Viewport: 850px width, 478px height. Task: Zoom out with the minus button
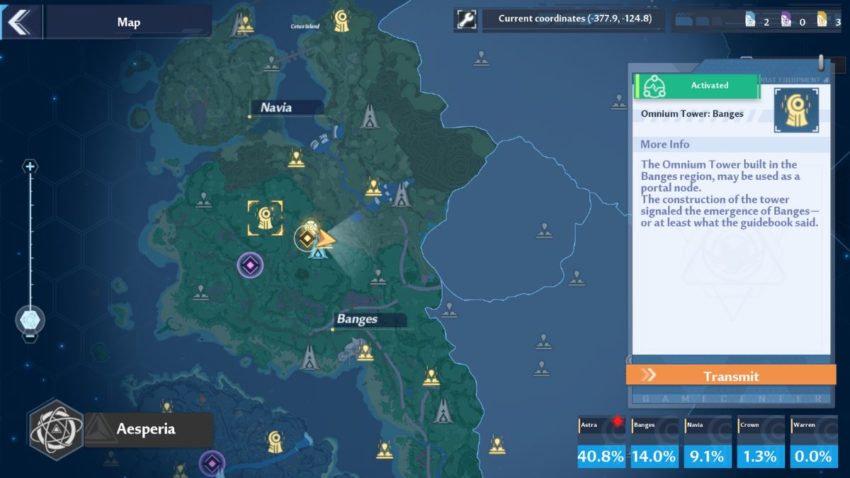30,337
